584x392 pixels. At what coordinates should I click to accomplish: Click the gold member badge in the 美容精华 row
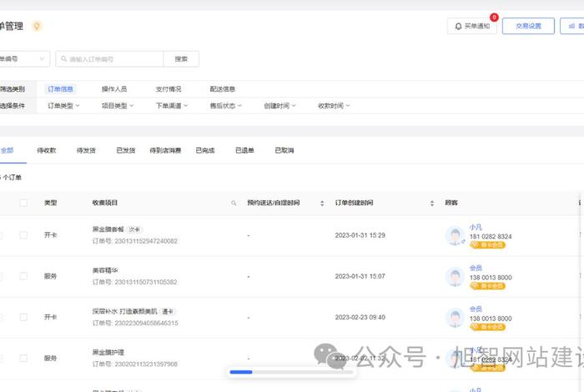[487, 286]
